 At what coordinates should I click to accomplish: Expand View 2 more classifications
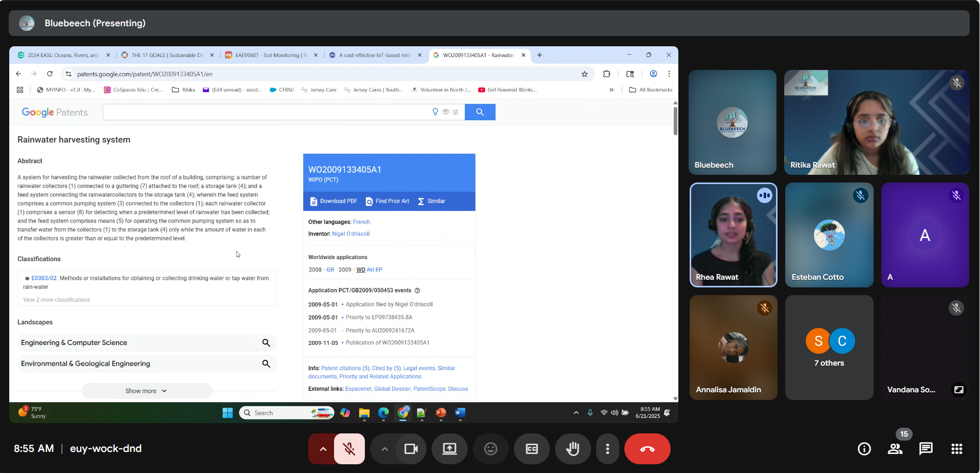pos(56,300)
